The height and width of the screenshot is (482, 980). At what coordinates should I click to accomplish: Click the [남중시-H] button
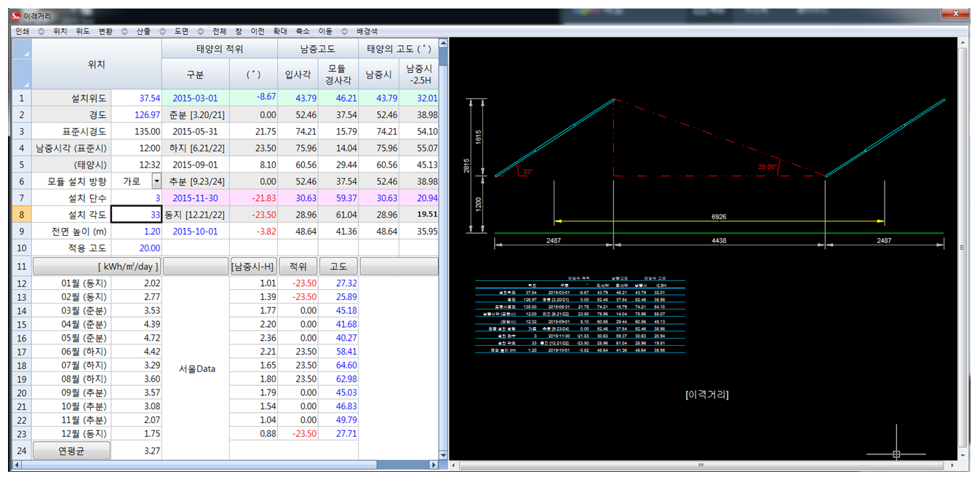point(253,266)
